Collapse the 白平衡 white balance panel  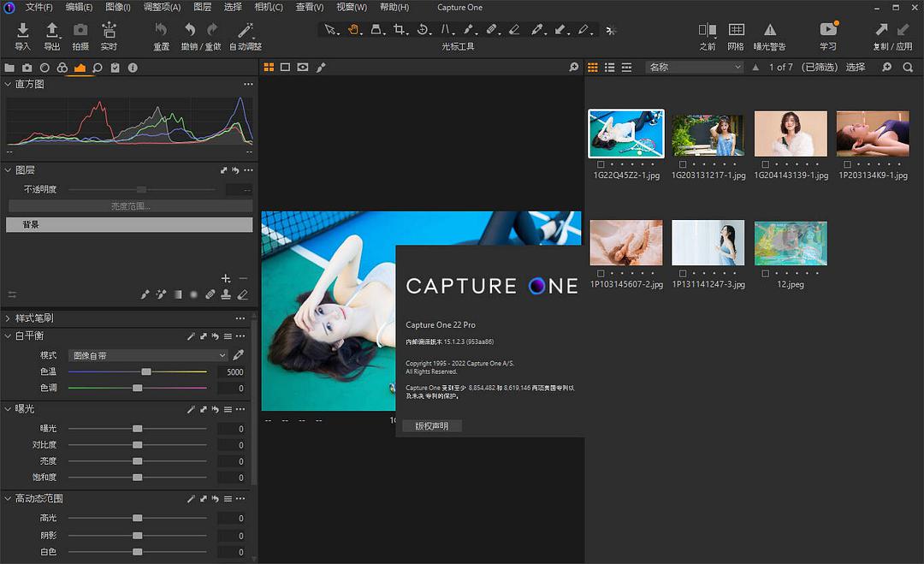[8, 336]
